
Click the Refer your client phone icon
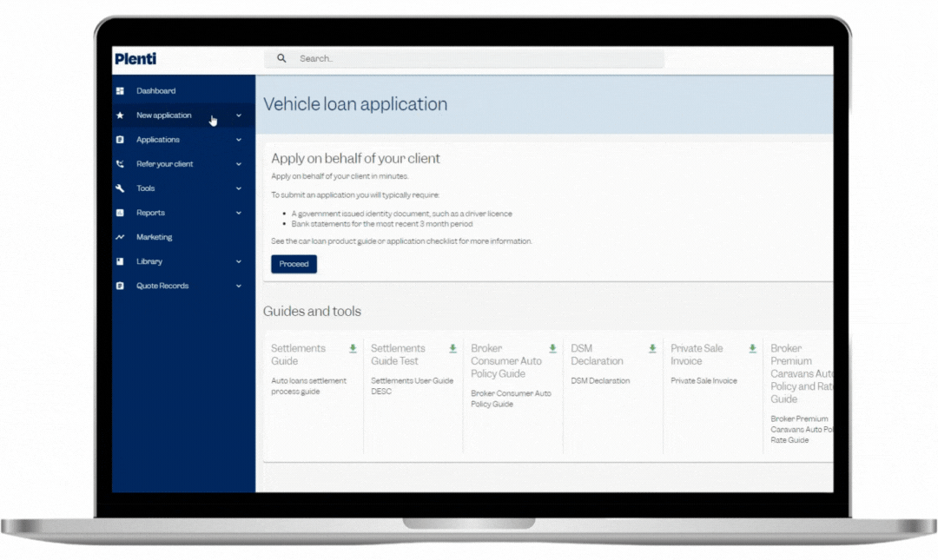click(x=120, y=164)
